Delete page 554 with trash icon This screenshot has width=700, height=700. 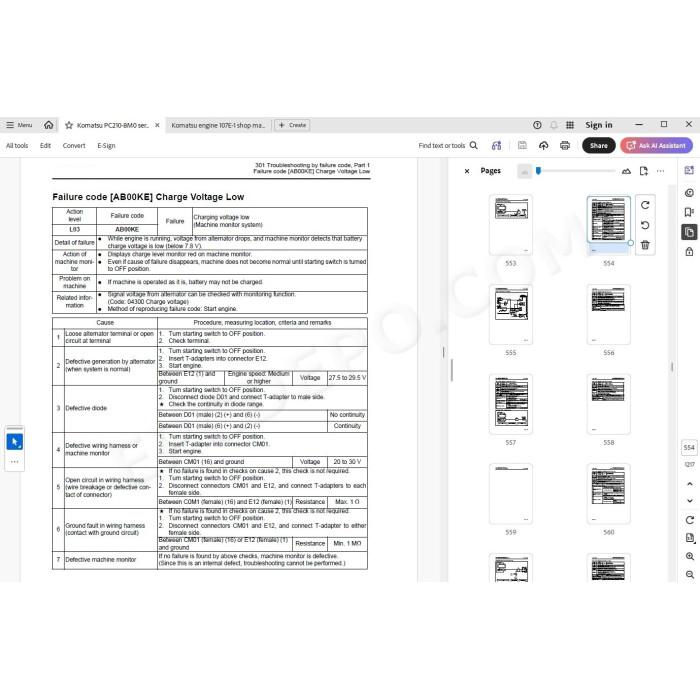(x=645, y=245)
